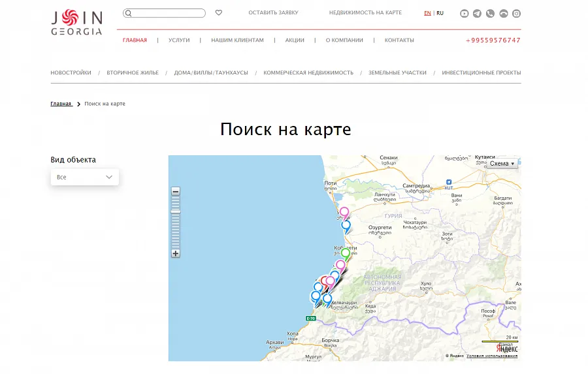Click the blue map marker west of Ozurgeti
This screenshot has height=374, width=588.
pos(346,226)
